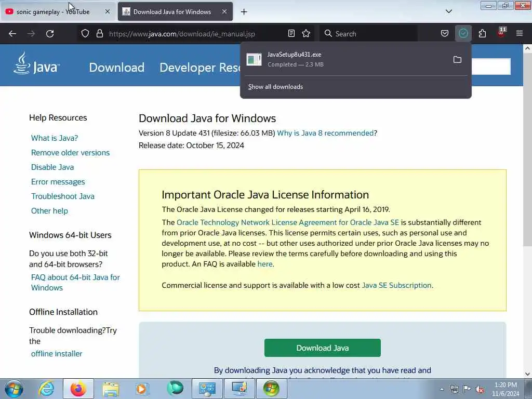This screenshot has height=399, width=532.
Task: Open the containing folder of JavaSetup8u431.exe
Action: (457, 60)
